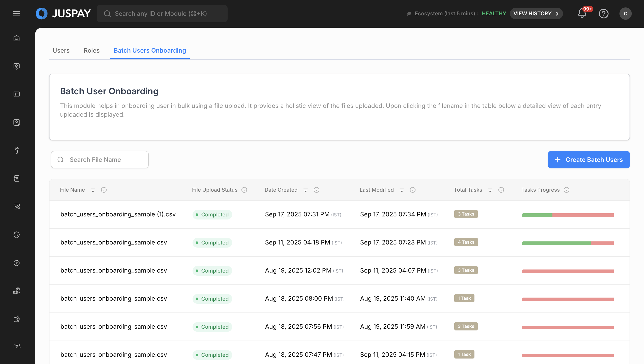Switch to the Users tab
The image size is (644, 364).
(61, 51)
